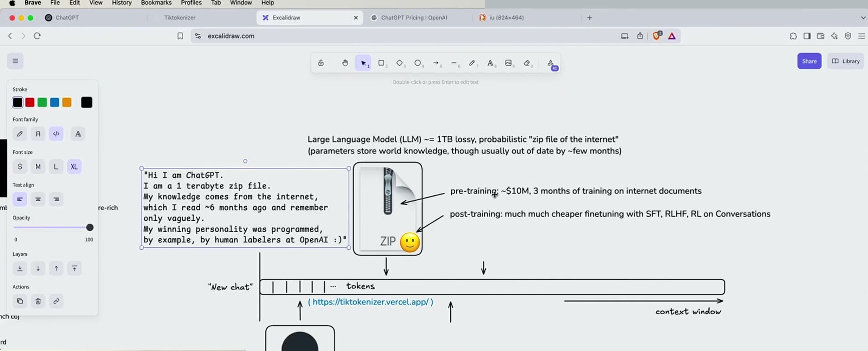Open the Brave Shields icon
Viewport: 868px width, 351px height.
[x=657, y=36]
